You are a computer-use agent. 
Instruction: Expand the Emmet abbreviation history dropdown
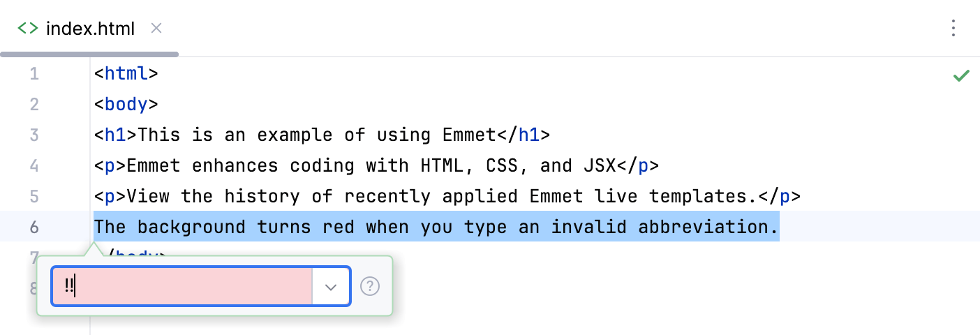tap(331, 286)
